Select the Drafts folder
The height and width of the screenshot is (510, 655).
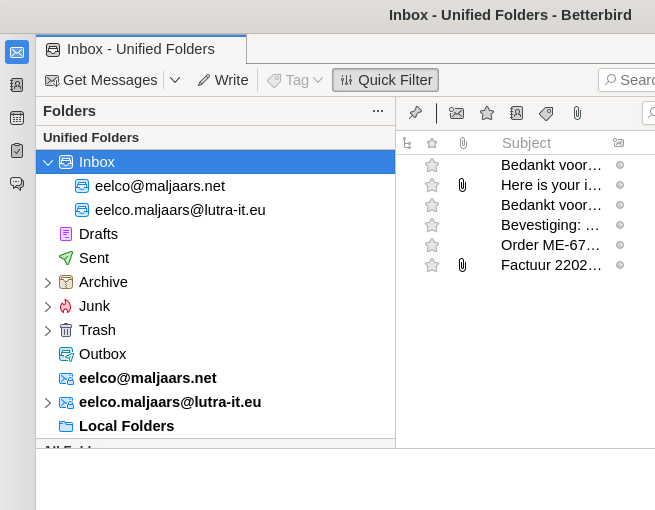tap(98, 234)
